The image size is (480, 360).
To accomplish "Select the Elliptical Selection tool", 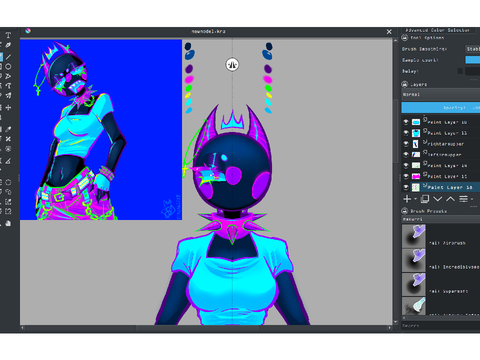I will point(8,182).
